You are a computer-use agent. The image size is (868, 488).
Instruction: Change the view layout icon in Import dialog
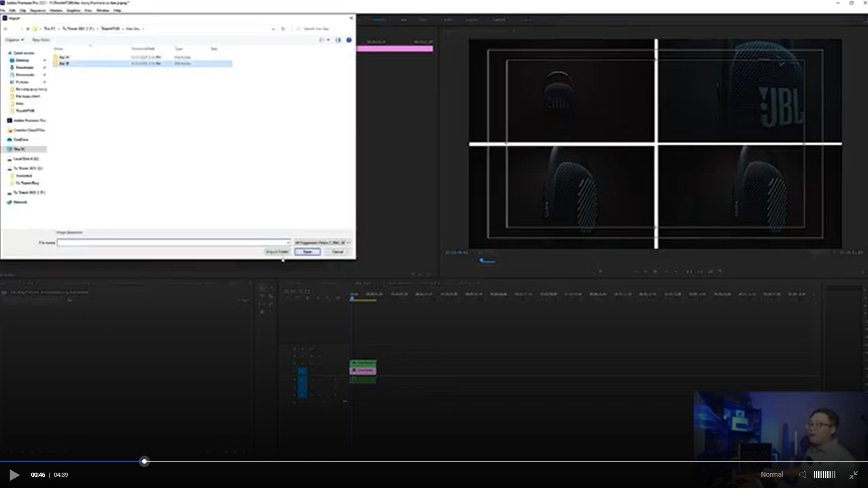coord(322,40)
